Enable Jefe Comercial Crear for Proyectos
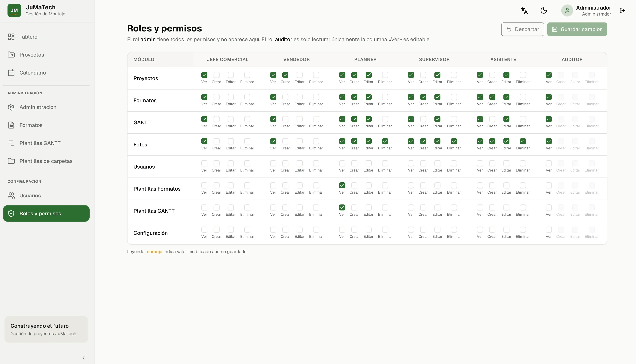636x364 pixels. [x=217, y=75]
